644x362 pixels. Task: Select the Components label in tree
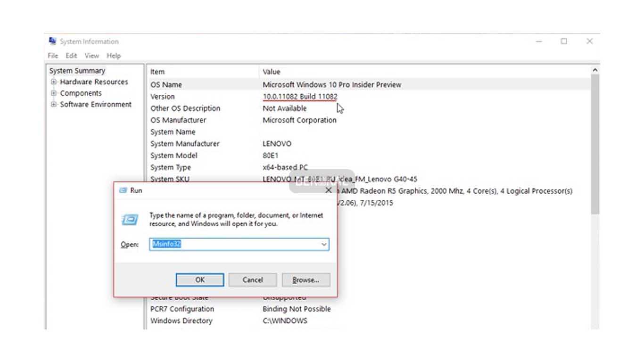(x=81, y=93)
